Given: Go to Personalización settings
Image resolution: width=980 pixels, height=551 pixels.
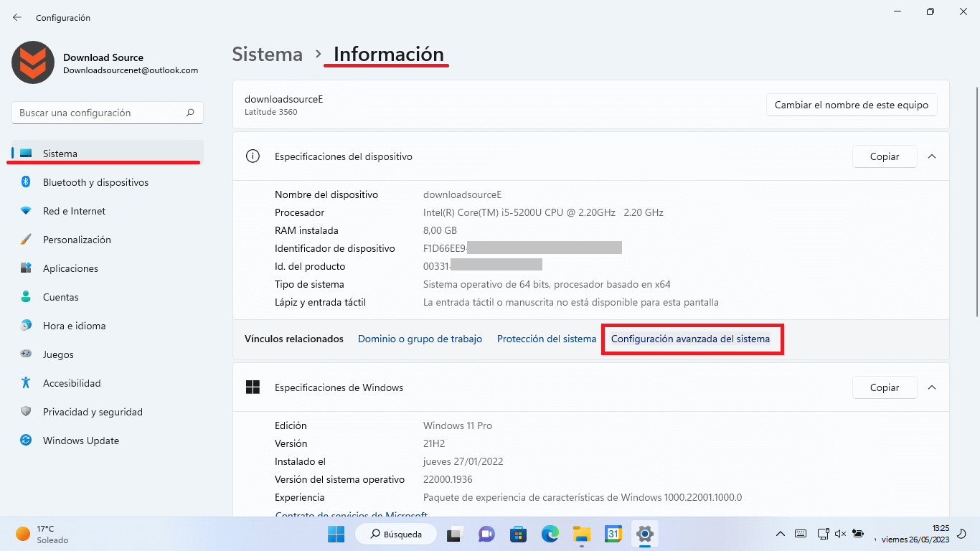Looking at the screenshot, I should tap(108, 240).
